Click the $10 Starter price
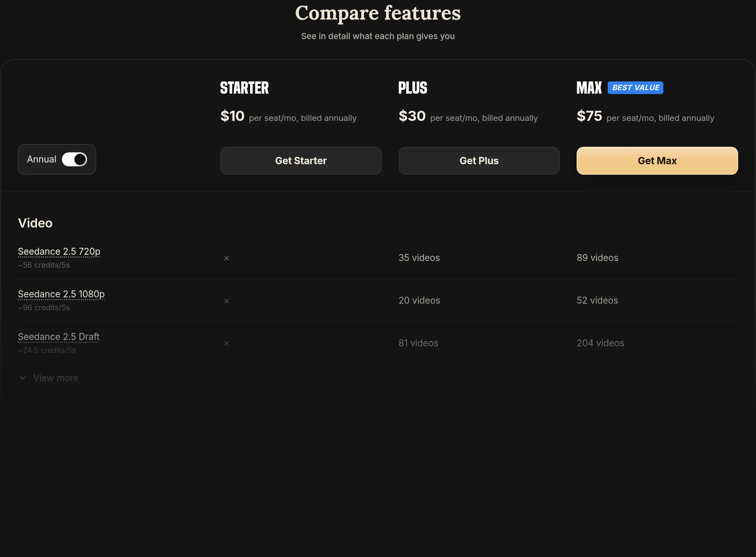The height and width of the screenshot is (557, 756). point(232,116)
